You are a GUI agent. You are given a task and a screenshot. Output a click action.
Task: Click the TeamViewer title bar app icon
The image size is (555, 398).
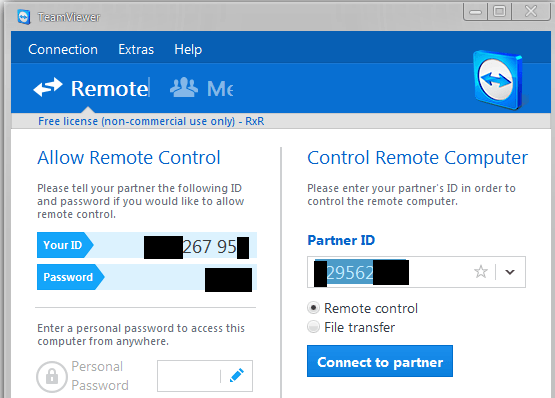(x=24, y=17)
